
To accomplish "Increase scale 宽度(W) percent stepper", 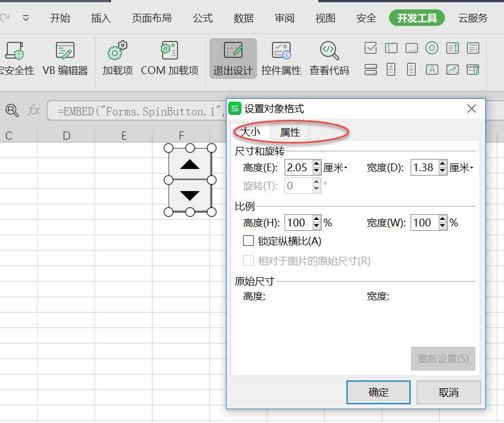I will (x=443, y=219).
